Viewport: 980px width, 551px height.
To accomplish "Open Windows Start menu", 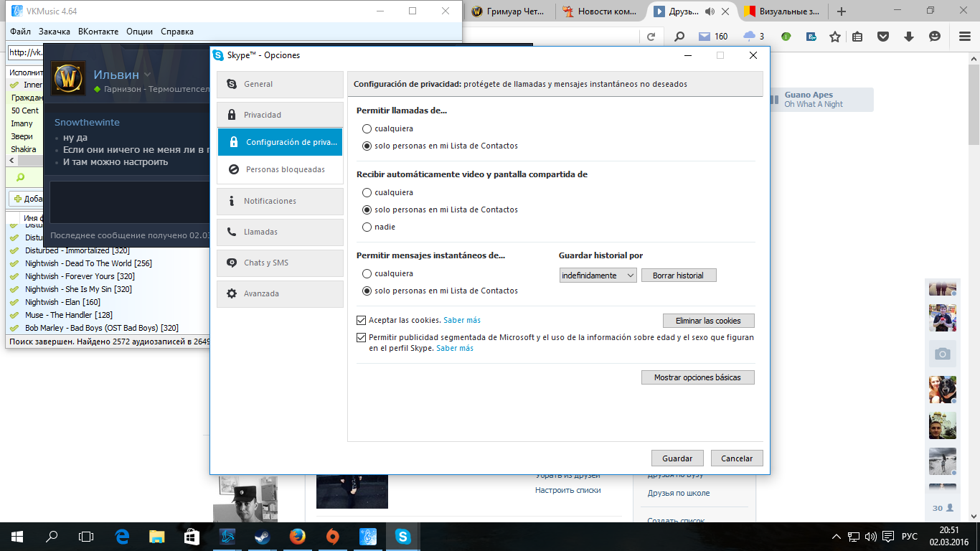I will coord(17,536).
